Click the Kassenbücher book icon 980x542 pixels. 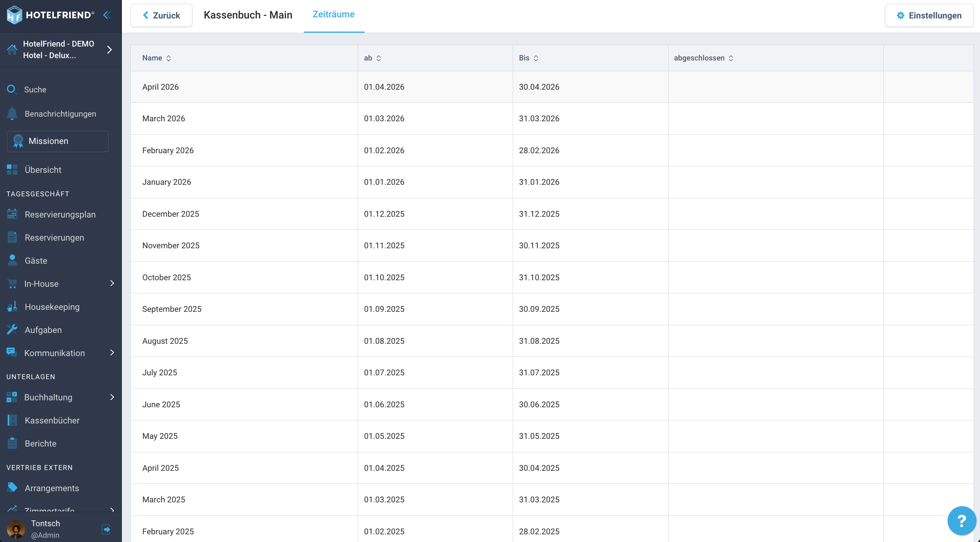pos(12,420)
